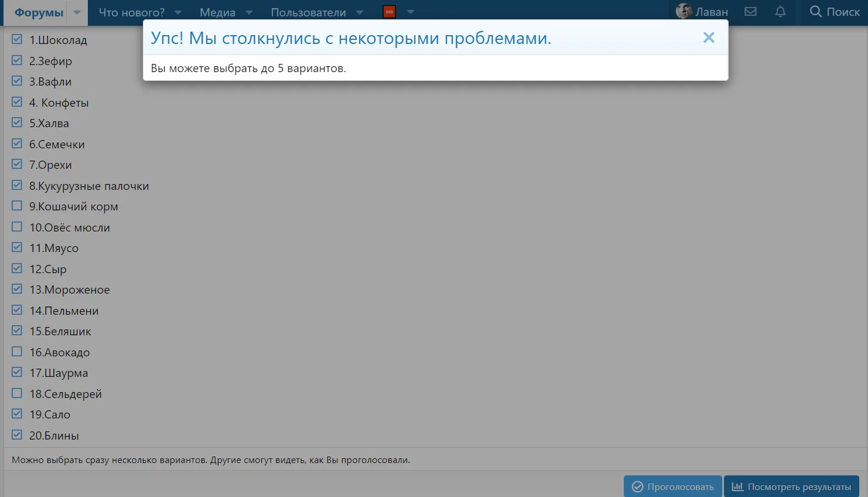This screenshot has height=497, width=868.
Task: Check the 16.Авокадо option
Action: coord(16,352)
